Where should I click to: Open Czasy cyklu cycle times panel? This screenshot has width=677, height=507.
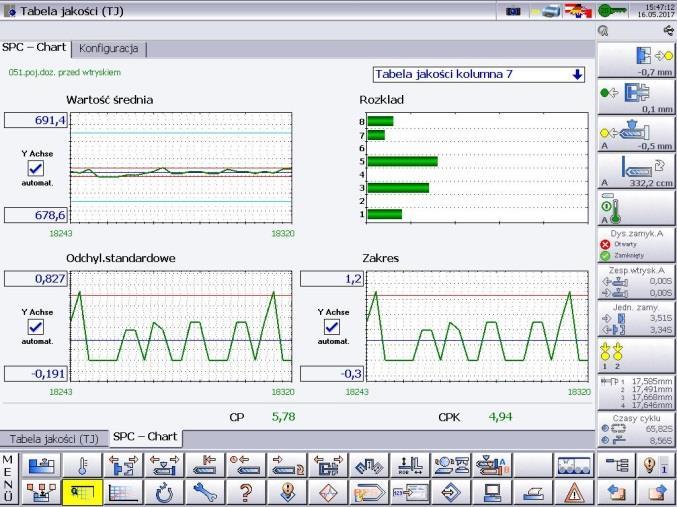tap(636, 429)
